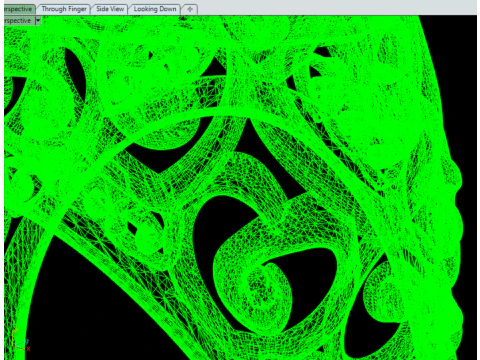Click the Perspective viewport title label

coord(17,21)
